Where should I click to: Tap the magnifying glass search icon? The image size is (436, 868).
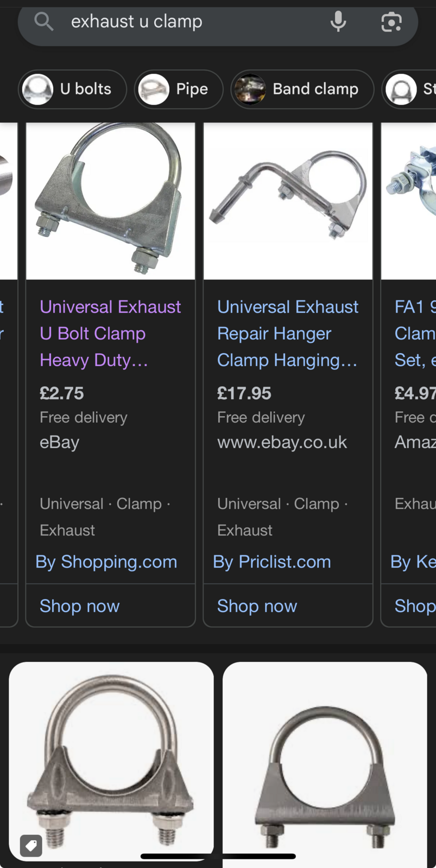tap(43, 22)
